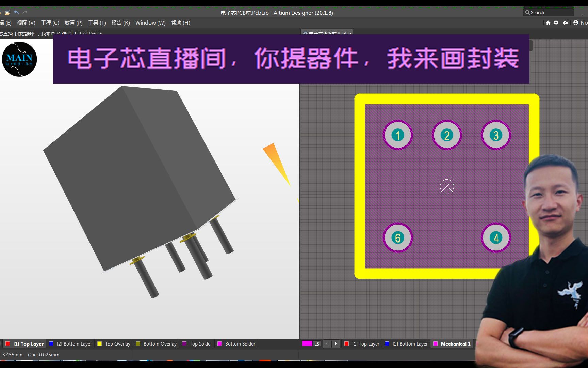This screenshot has height=368, width=588.
Task: Open the 工具 (T) menu
Action: [x=97, y=22]
